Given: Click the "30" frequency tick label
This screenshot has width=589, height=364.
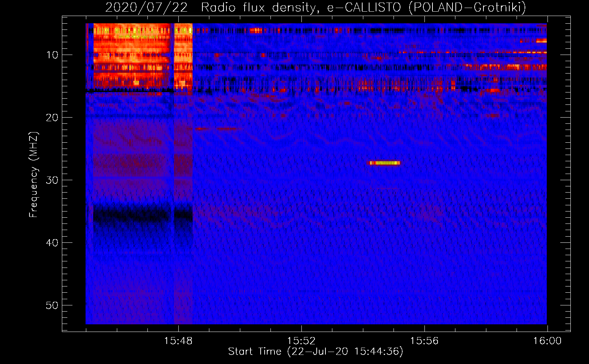Looking at the screenshot, I should (x=52, y=180).
